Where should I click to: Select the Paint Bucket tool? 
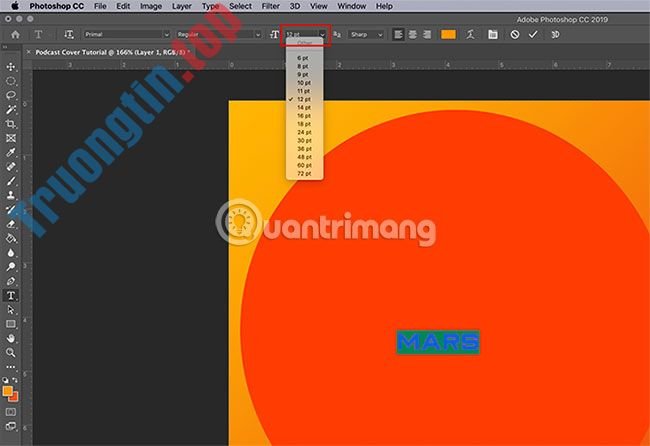tap(11, 238)
